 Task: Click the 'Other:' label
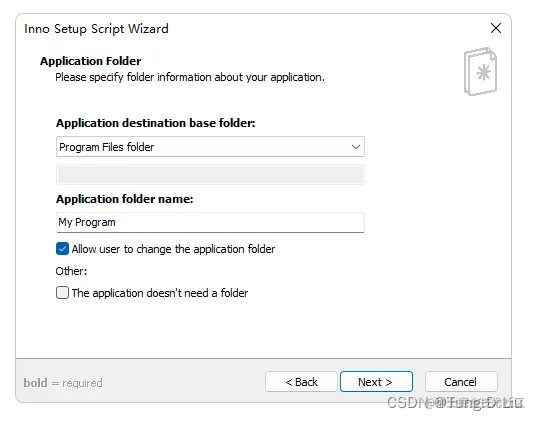[x=71, y=271]
